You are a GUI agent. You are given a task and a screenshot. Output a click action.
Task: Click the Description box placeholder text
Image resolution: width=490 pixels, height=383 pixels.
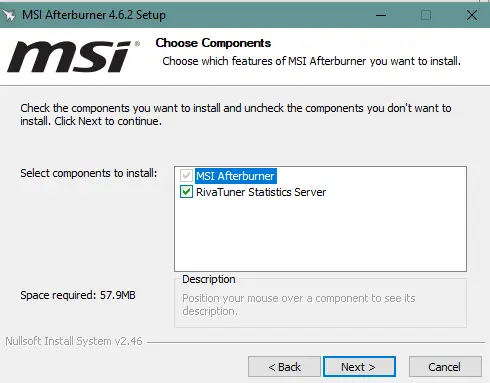point(299,304)
